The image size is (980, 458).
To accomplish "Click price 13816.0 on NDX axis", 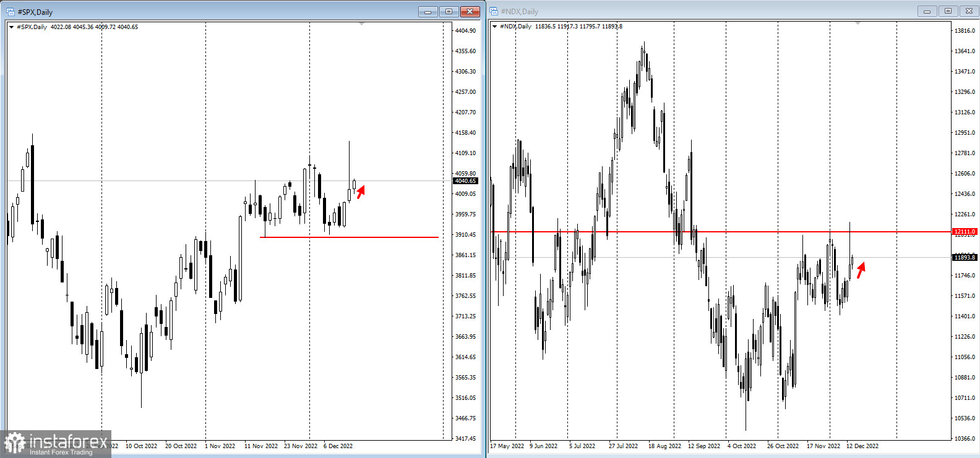I will pos(965,31).
